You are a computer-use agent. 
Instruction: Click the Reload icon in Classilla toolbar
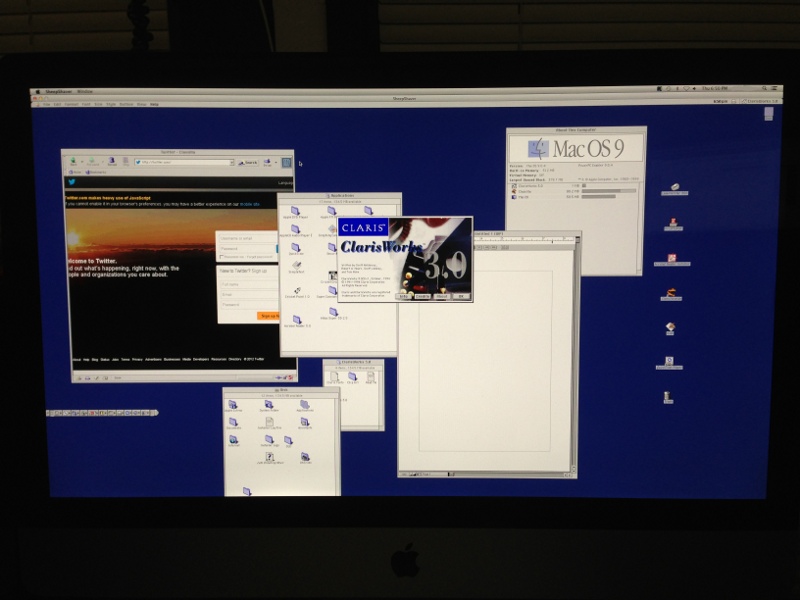coord(112,161)
